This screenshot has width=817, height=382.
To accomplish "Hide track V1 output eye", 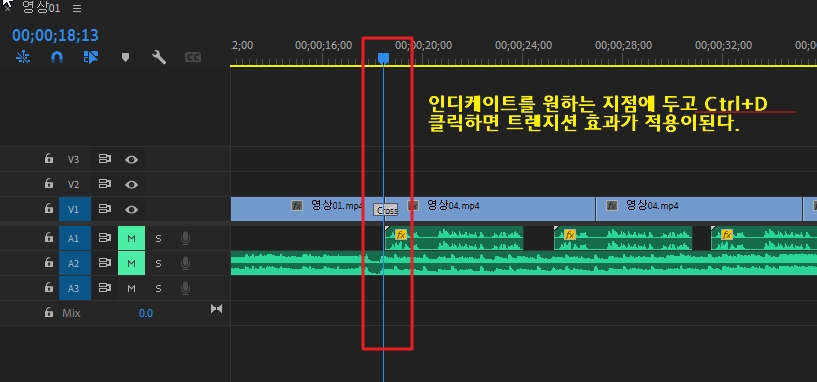I will tap(131, 210).
